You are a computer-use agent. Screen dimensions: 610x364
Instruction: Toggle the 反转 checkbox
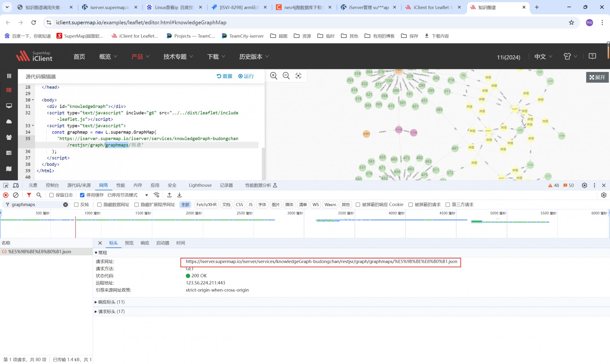76,204
